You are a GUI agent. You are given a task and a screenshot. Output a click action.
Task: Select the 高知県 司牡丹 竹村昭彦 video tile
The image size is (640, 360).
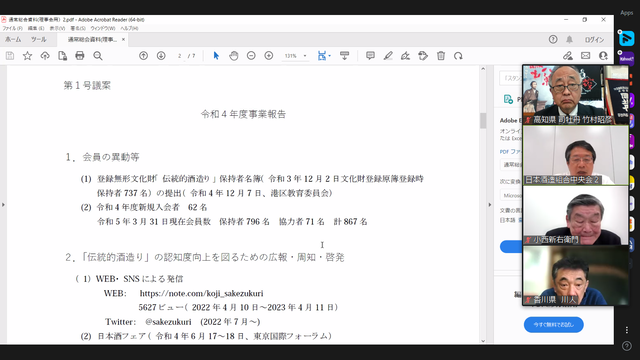pos(576,94)
